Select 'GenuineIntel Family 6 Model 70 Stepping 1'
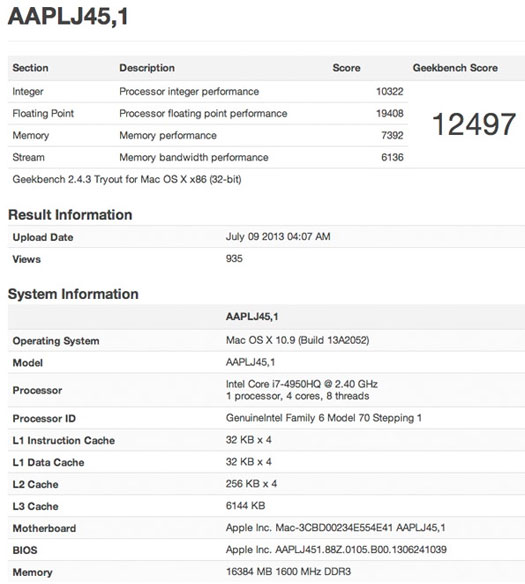This screenshot has height=584, width=525. coord(324,418)
